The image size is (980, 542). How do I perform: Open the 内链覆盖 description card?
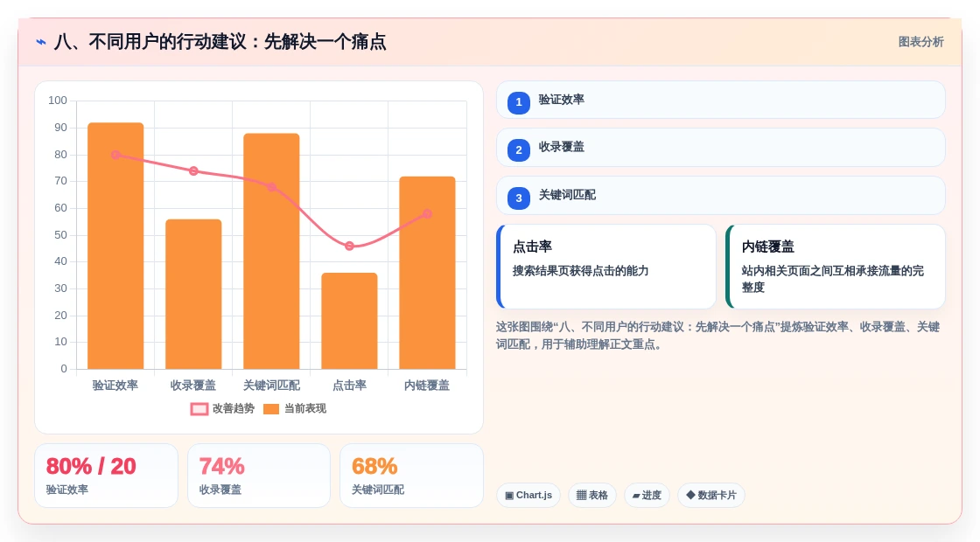click(836, 267)
